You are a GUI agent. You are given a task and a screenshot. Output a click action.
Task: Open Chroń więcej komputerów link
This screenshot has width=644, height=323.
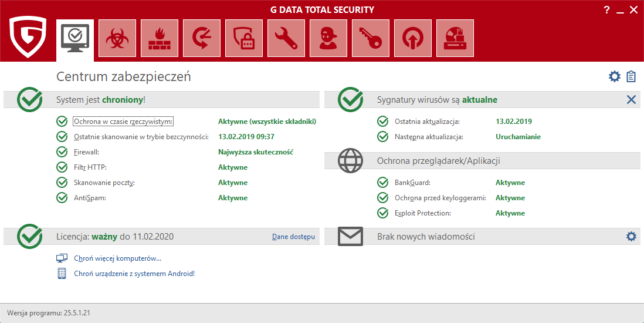(117, 258)
